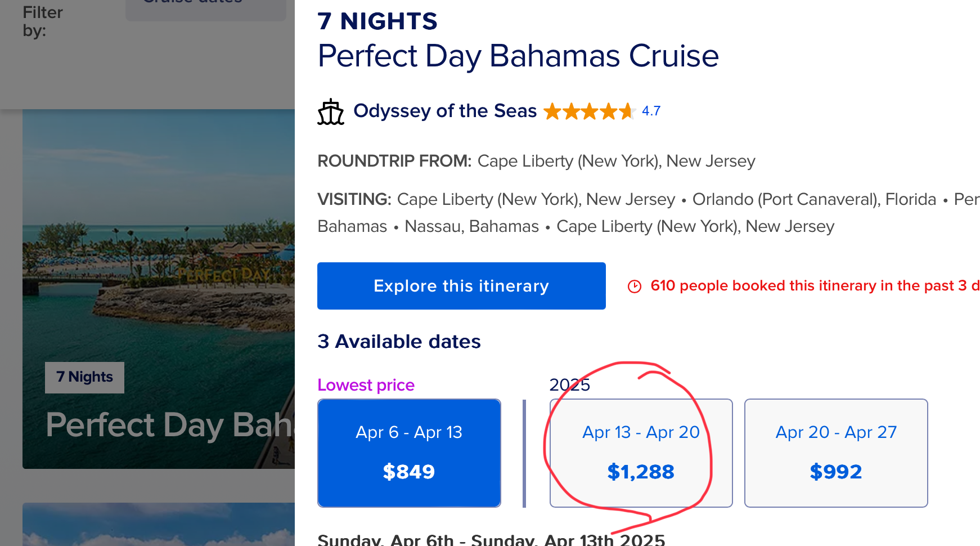Choose the Apr 13 - Apr 20 sailing

(x=641, y=453)
